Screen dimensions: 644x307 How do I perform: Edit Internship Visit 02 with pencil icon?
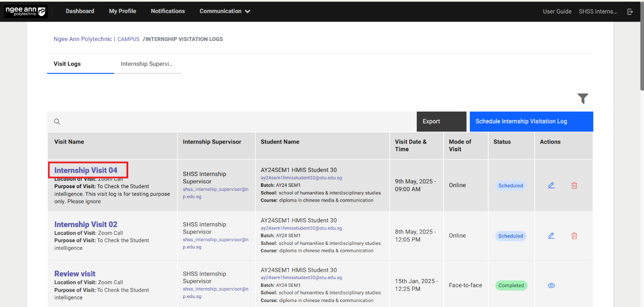pyautogui.click(x=551, y=235)
